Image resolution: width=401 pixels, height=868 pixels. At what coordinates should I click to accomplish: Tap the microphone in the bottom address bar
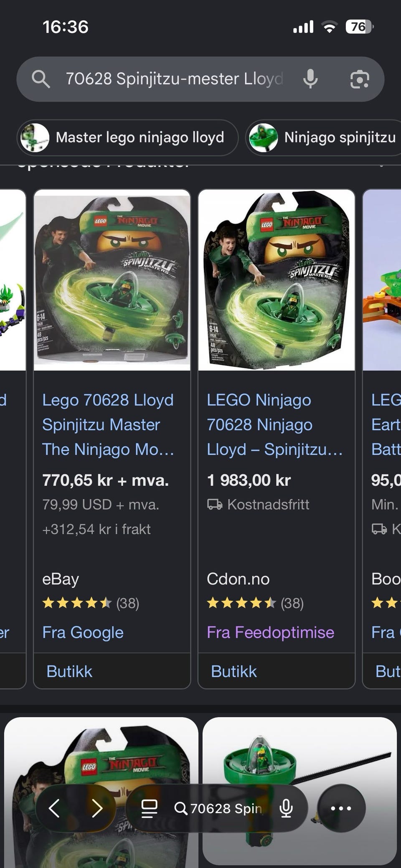tap(286, 808)
